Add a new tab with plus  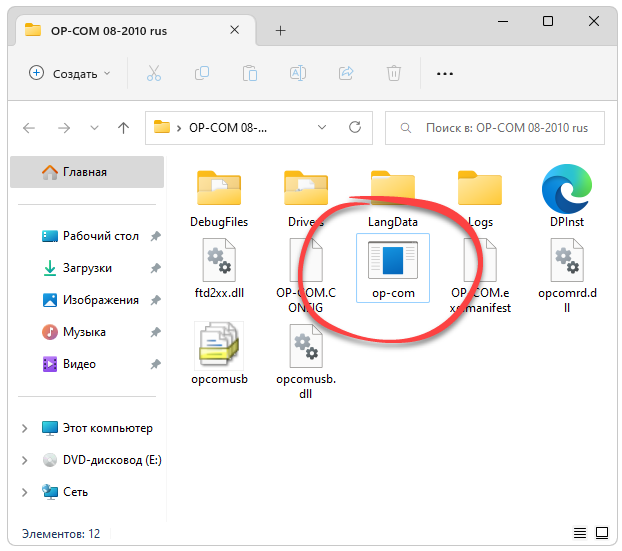tap(280, 31)
